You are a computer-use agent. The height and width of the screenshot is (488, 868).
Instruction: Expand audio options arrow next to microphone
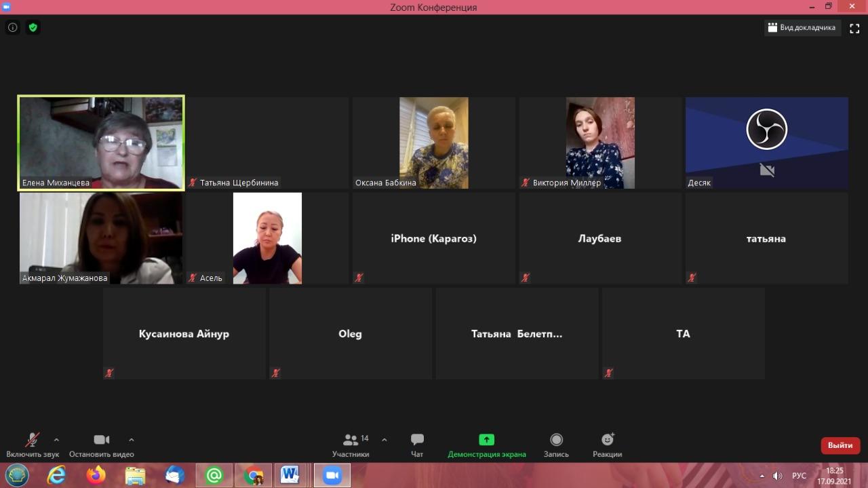56,440
